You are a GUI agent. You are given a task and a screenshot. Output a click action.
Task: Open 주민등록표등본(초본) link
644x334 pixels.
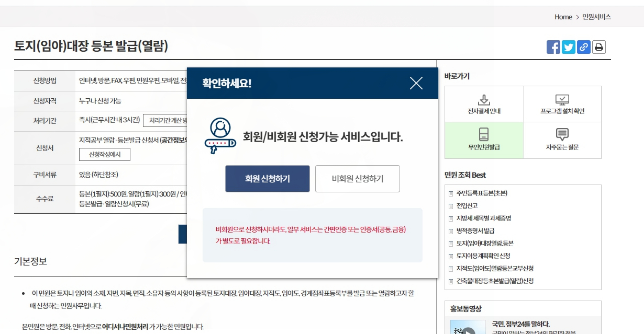(x=482, y=193)
